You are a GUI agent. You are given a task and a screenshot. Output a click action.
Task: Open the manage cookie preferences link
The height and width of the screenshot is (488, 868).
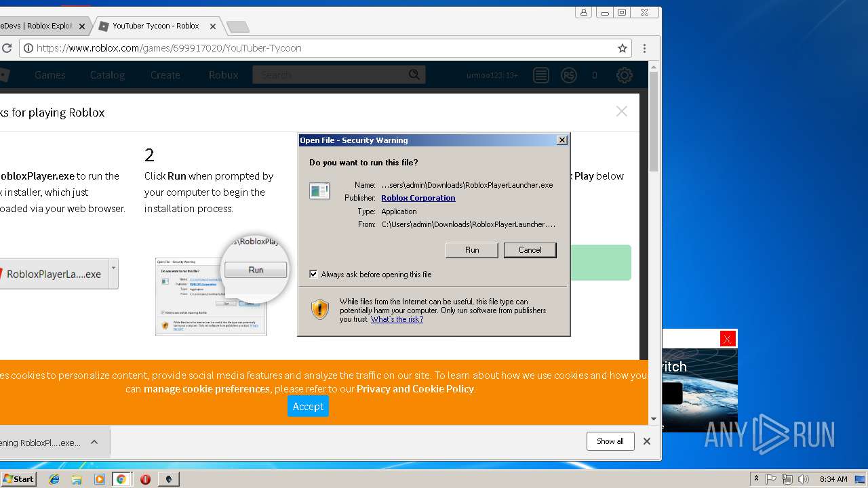207,389
